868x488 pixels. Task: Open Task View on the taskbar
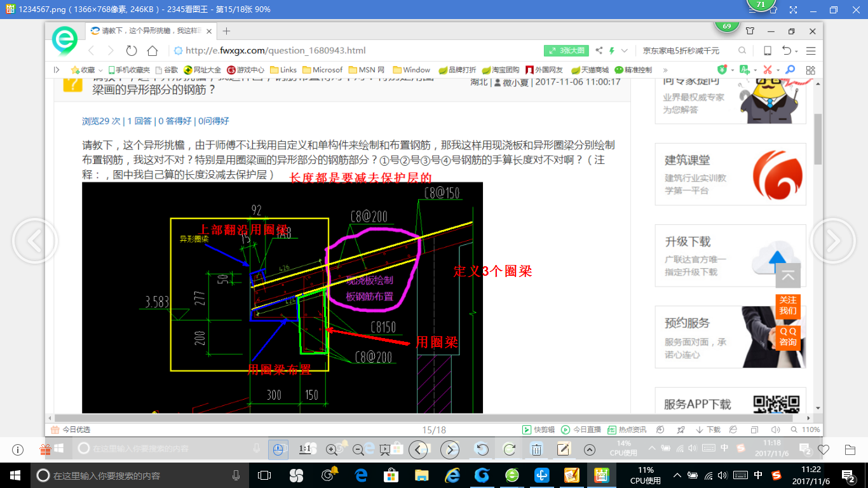264,475
